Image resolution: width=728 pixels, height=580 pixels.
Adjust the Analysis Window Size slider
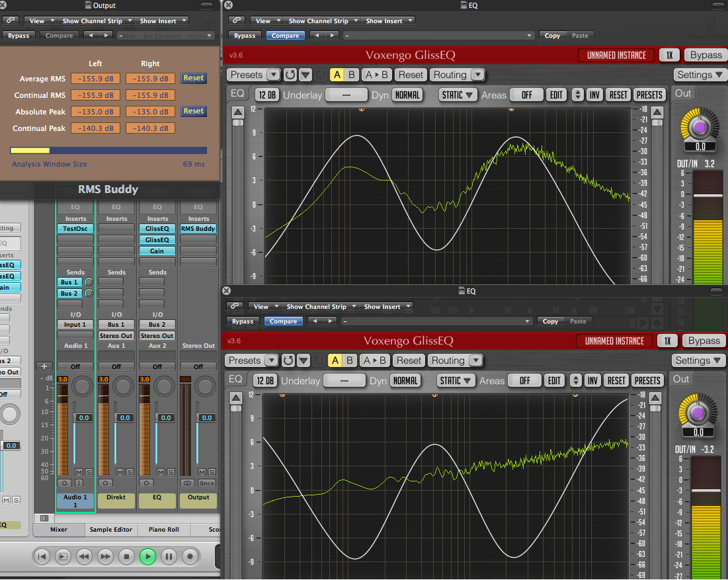(x=108, y=151)
